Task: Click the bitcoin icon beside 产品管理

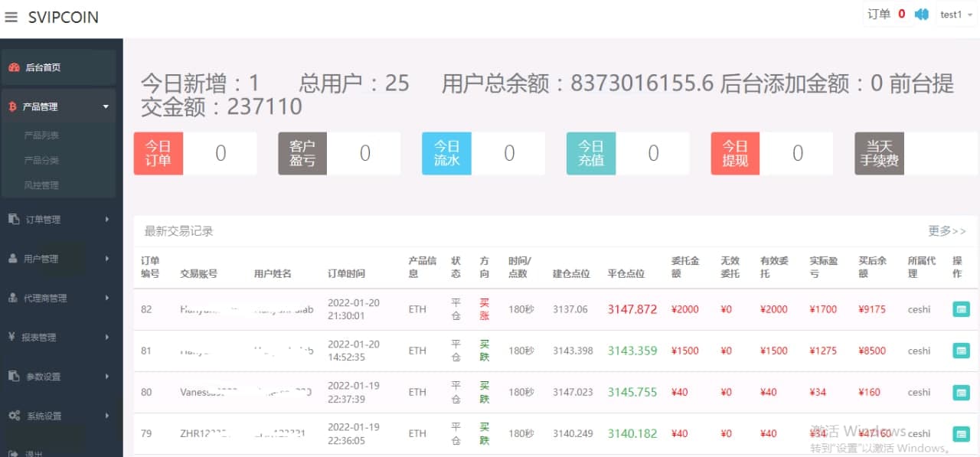Action: pos(12,107)
